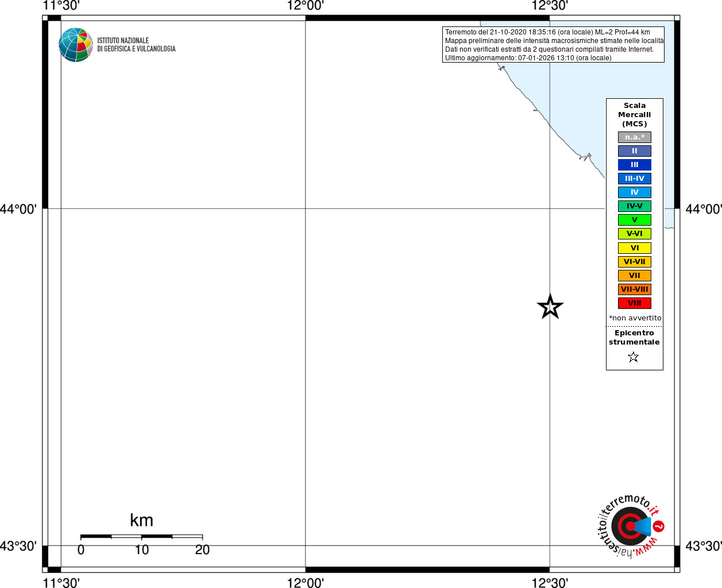The image size is (722, 588).
Task: Click the bottom 11°30' longitude label
Action: (61, 582)
